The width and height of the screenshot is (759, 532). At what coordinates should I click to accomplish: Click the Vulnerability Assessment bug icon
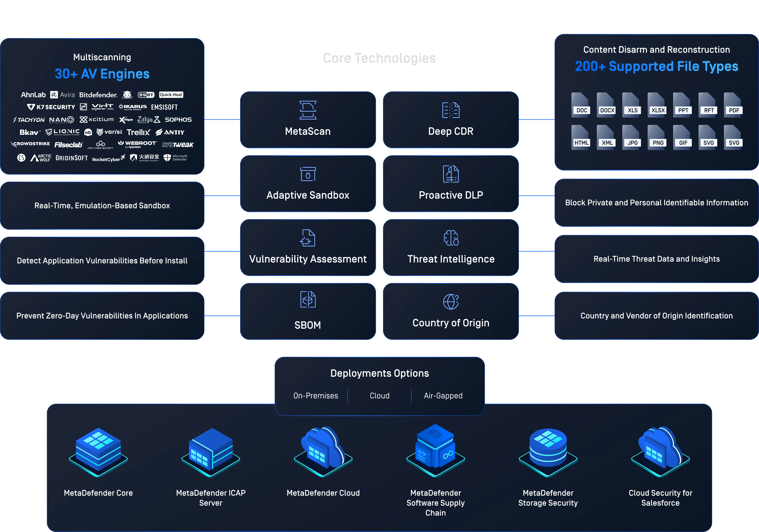[308, 238]
